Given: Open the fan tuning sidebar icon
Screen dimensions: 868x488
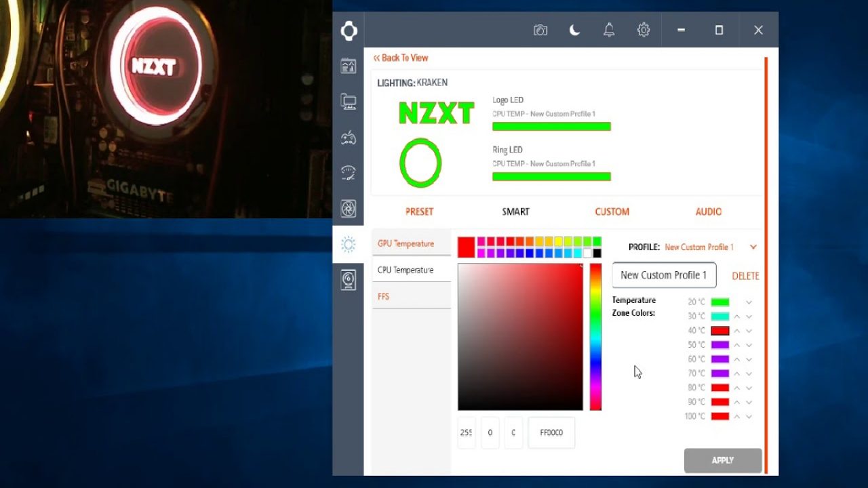Looking at the screenshot, I should pos(349,209).
